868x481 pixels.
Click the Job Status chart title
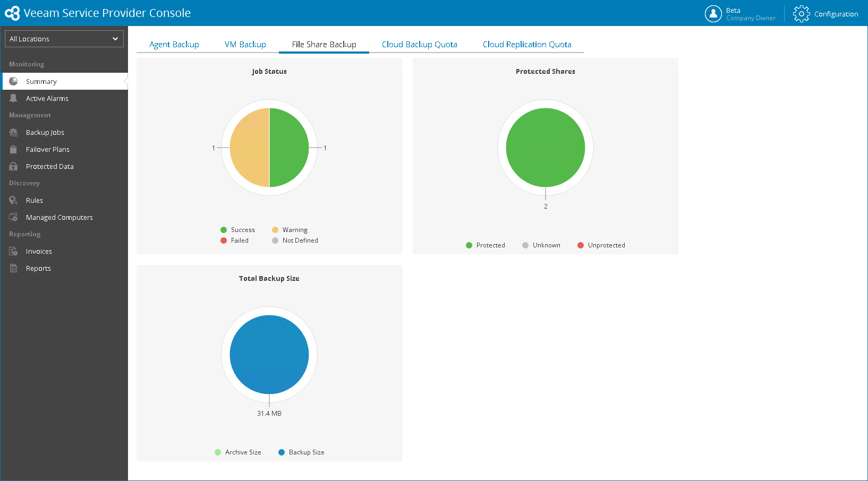[269, 72]
